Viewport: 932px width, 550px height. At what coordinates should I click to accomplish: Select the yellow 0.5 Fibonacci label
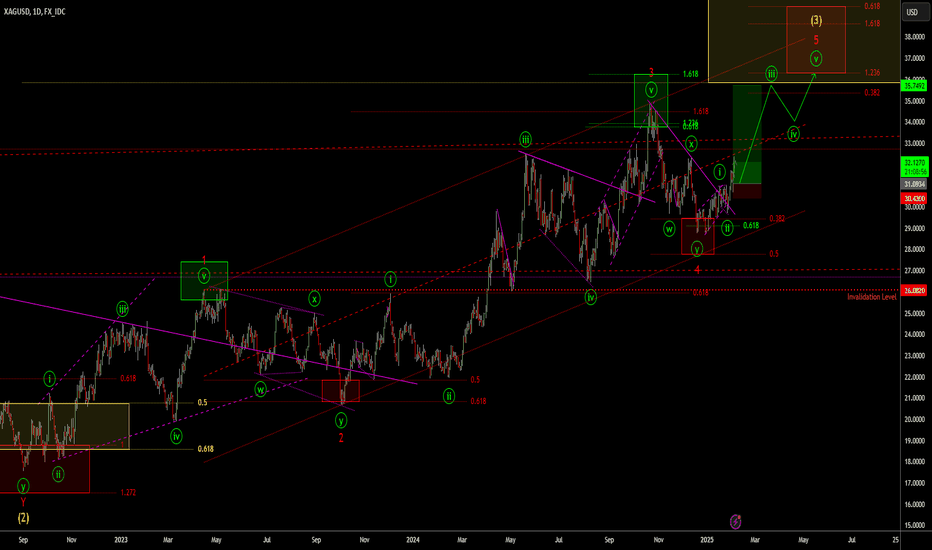click(x=202, y=403)
